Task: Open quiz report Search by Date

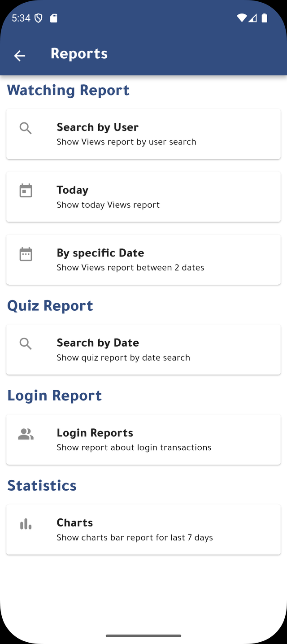Action: point(143,350)
